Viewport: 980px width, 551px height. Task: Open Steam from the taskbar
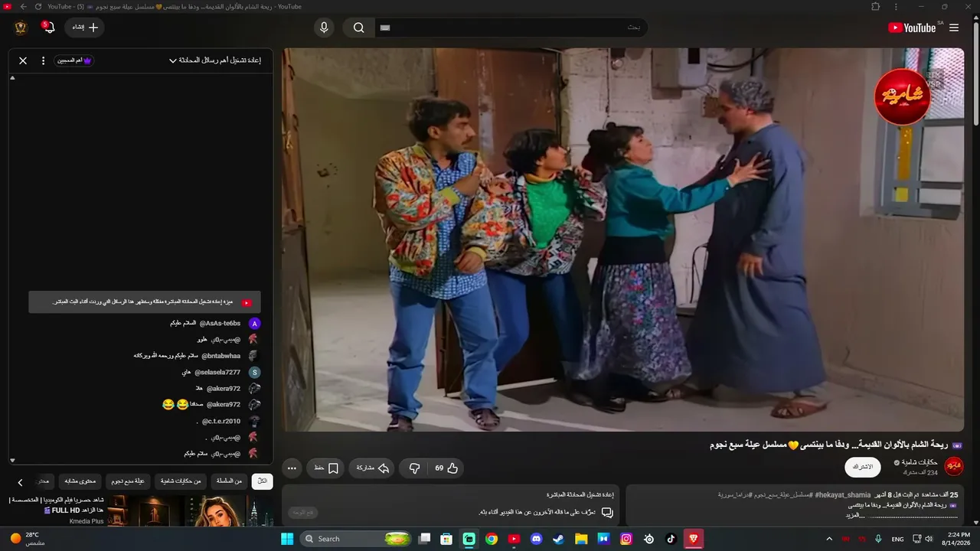(x=559, y=539)
